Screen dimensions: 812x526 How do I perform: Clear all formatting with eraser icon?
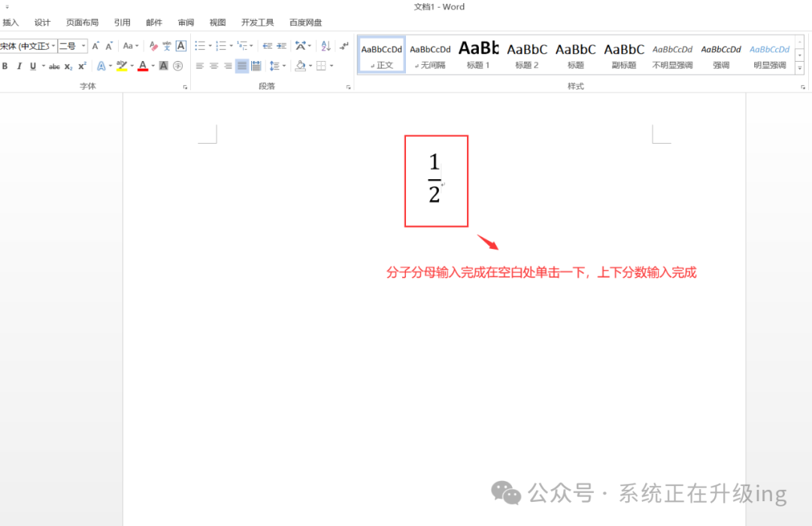point(153,46)
